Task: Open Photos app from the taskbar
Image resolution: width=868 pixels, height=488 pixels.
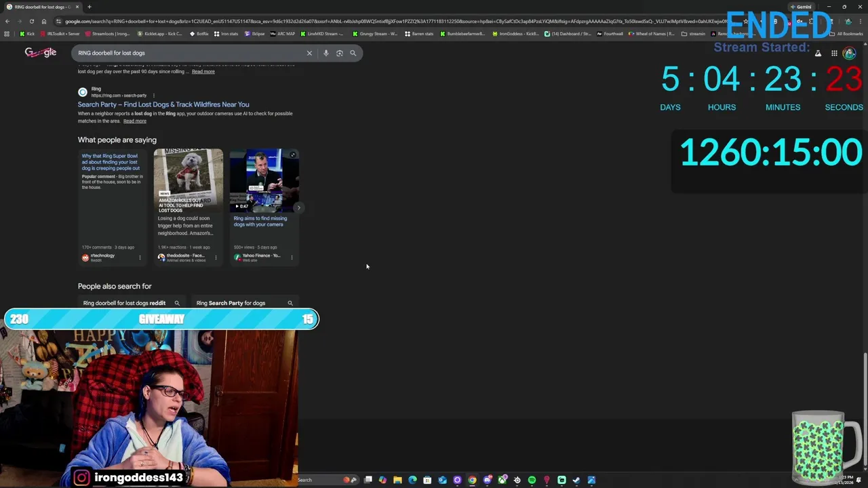Action: click(x=591, y=480)
